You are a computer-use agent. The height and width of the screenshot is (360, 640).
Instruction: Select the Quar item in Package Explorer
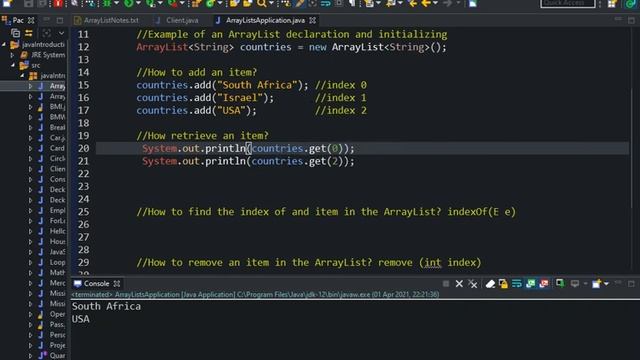[57, 356]
